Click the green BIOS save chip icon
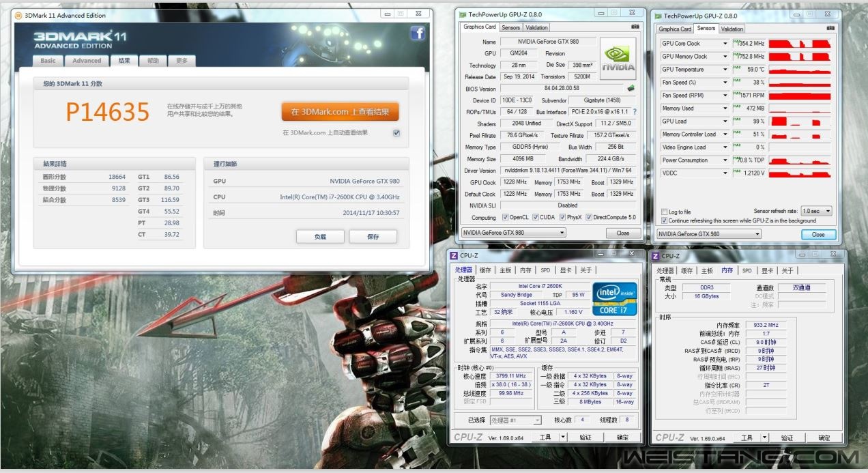 [631, 88]
